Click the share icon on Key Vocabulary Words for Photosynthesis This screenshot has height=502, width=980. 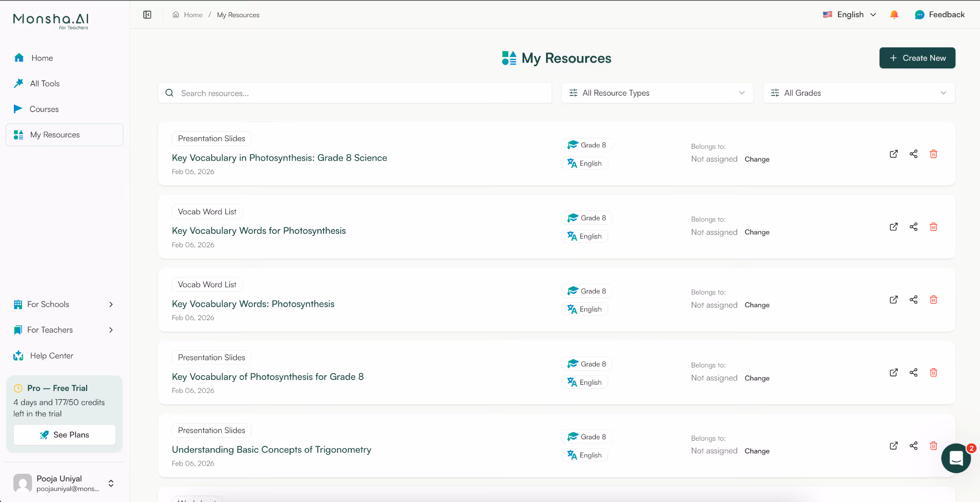[913, 227]
